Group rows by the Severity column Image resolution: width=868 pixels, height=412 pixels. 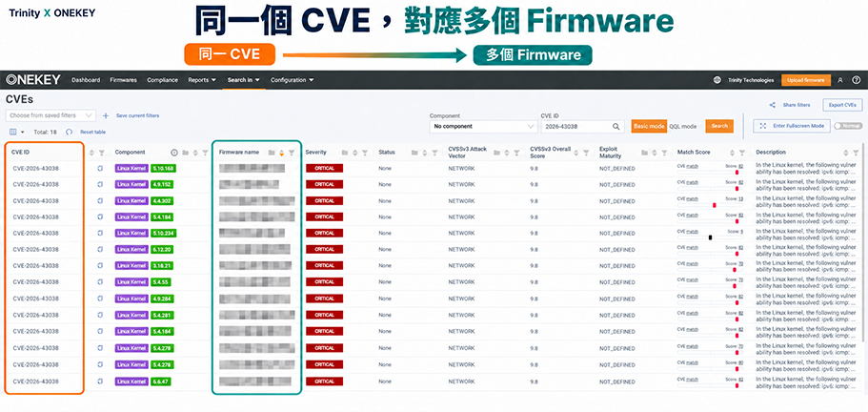tap(345, 153)
